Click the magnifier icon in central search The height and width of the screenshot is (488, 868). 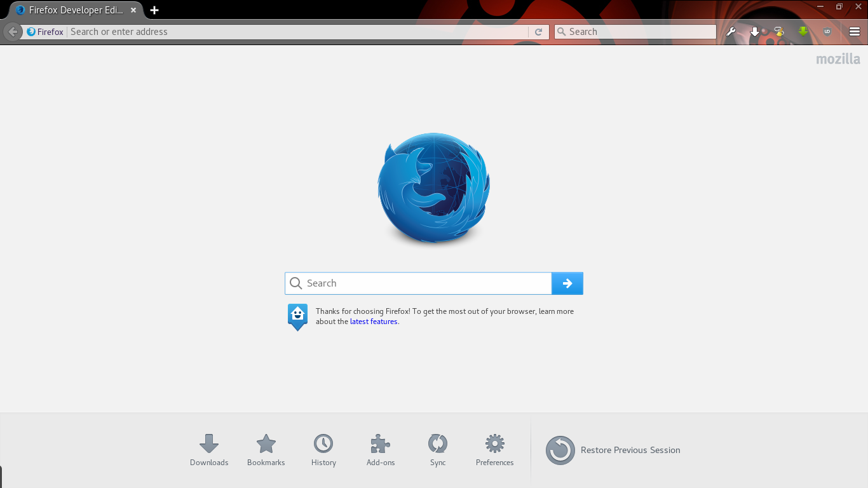click(x=295, y=283)
